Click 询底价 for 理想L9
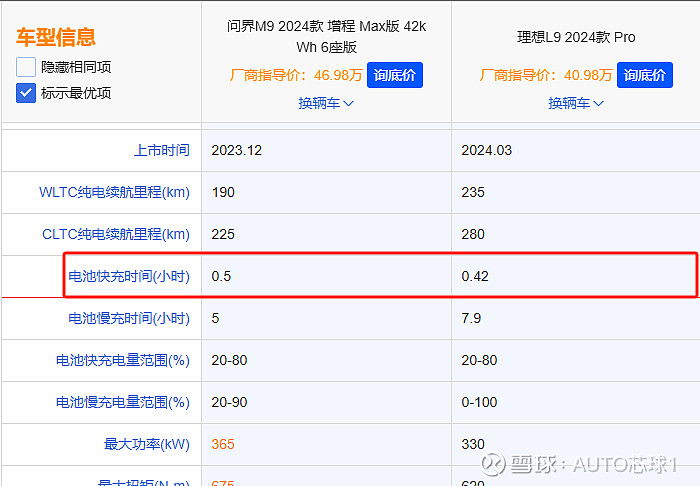This screenshot has height=486, width=700. point(645,75)
